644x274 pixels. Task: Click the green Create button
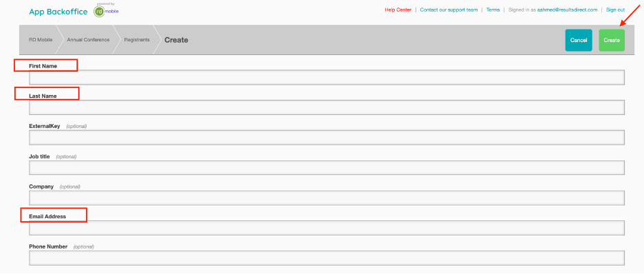coord(612,40)
